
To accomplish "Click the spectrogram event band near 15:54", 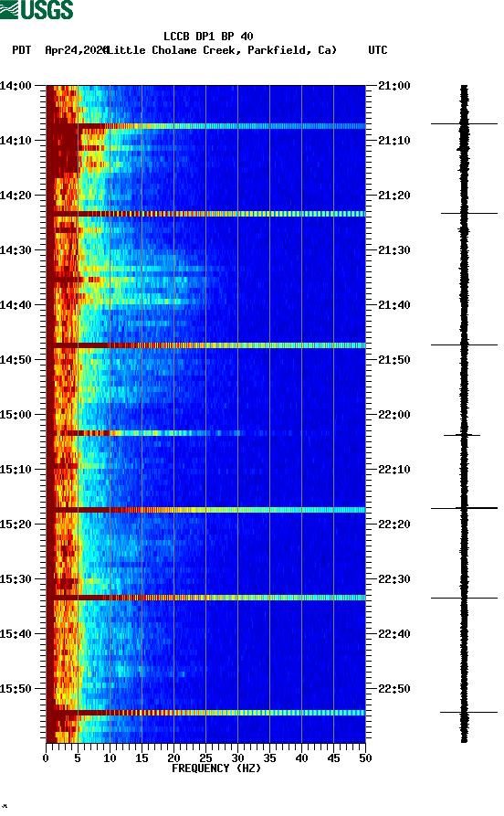I will [205, 713].
